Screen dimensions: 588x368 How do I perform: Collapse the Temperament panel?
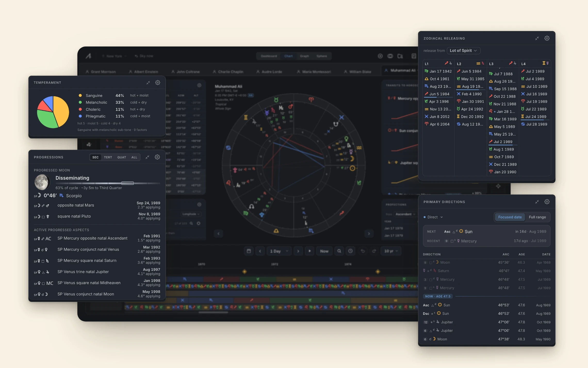coord(148,83)
